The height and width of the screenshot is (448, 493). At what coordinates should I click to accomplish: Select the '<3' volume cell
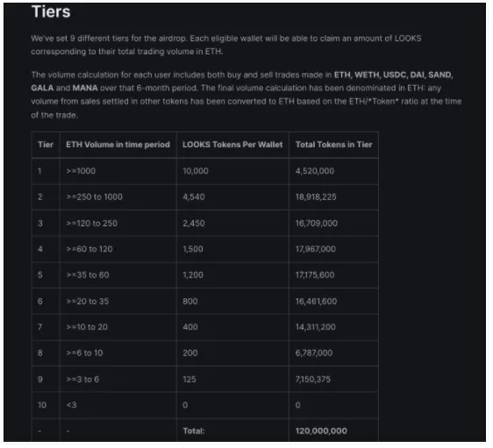coord(118,405)
